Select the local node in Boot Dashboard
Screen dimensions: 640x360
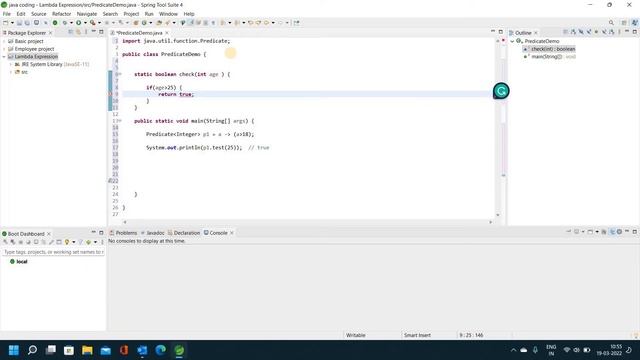tap(18, 261)
